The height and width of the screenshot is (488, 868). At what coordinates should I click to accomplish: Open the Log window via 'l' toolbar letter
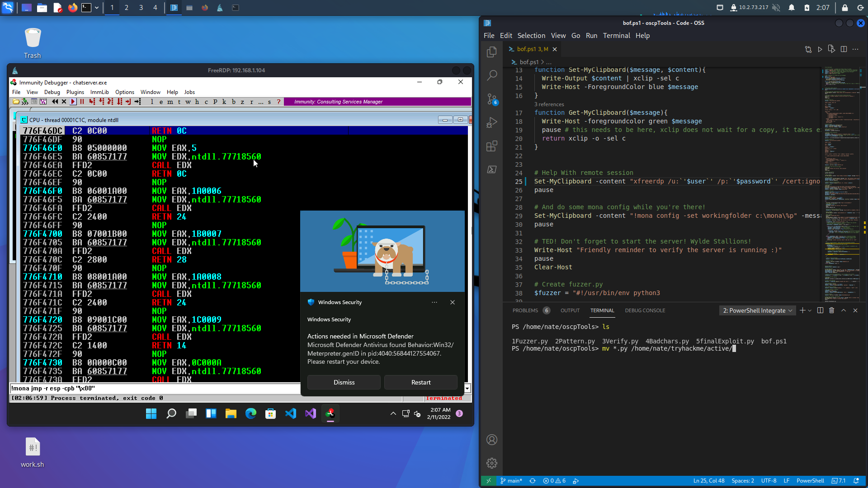point(152,102)
